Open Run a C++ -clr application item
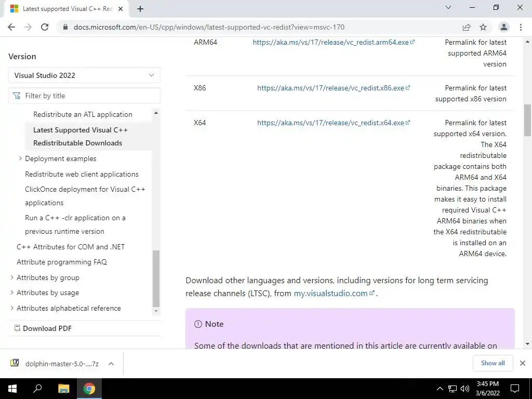The image size is (532, 399). pos(75,224)
